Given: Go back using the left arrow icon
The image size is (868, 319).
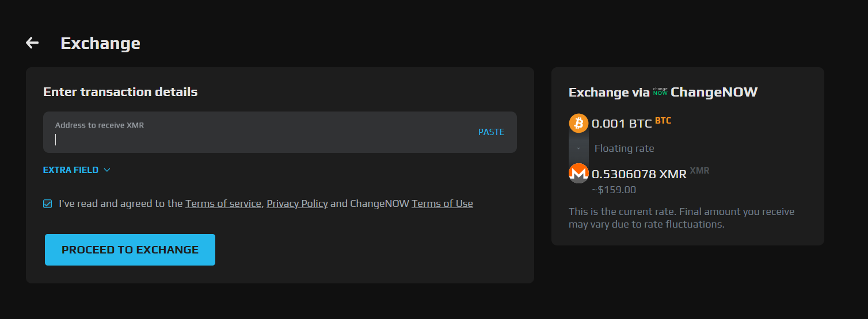Looking at the screenshot, I should click(32, 43).
